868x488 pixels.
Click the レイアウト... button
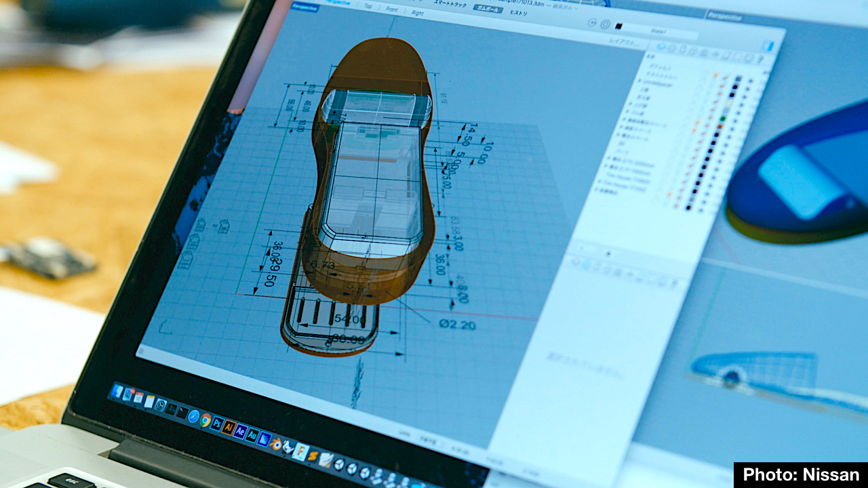point(623,41)
